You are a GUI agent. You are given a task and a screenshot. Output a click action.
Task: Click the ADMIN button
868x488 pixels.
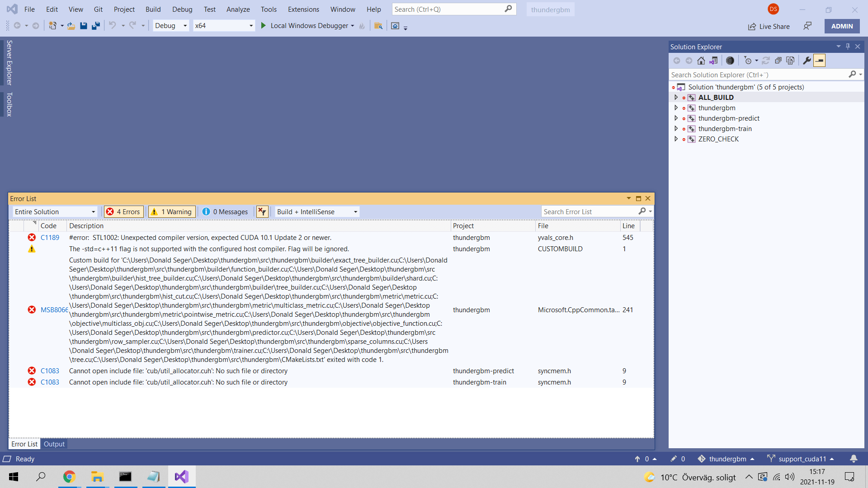click(842, 26)
